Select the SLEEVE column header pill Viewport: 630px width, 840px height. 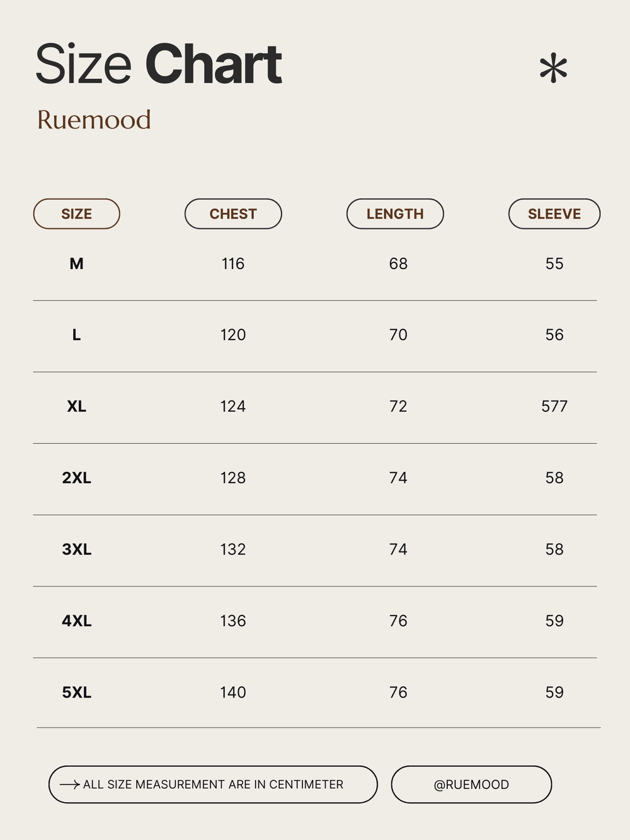click(x=554, y=214)
